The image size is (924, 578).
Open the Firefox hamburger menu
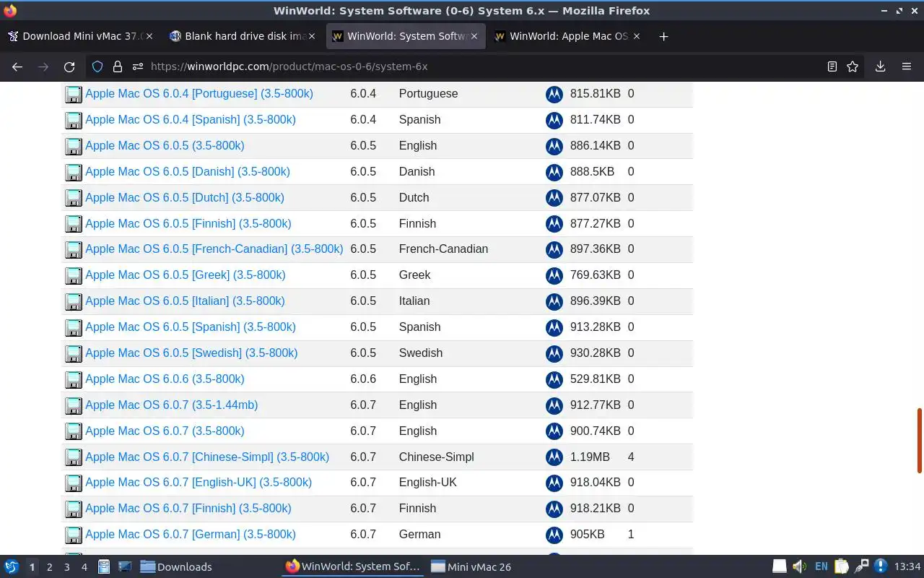907,66
